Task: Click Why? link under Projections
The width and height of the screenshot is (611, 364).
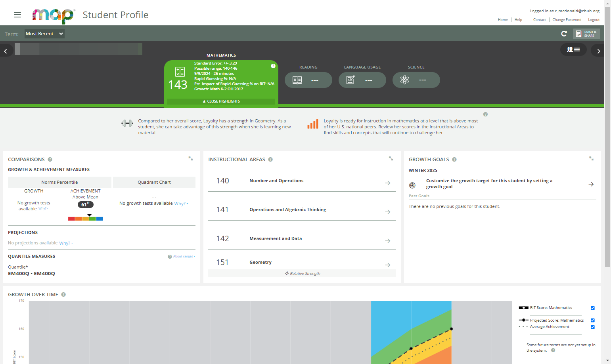Action: (x=65, y=243)
